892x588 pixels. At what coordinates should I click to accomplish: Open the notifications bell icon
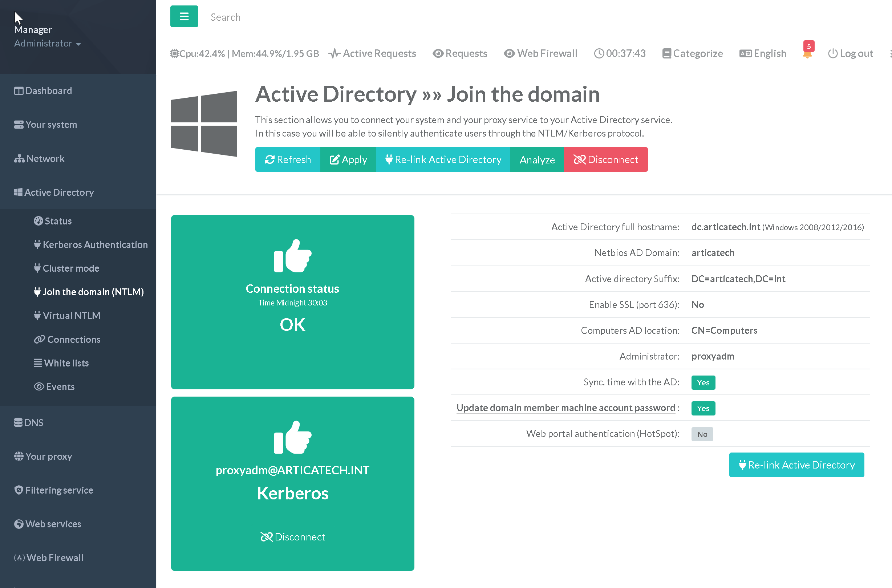coord(807,54)
